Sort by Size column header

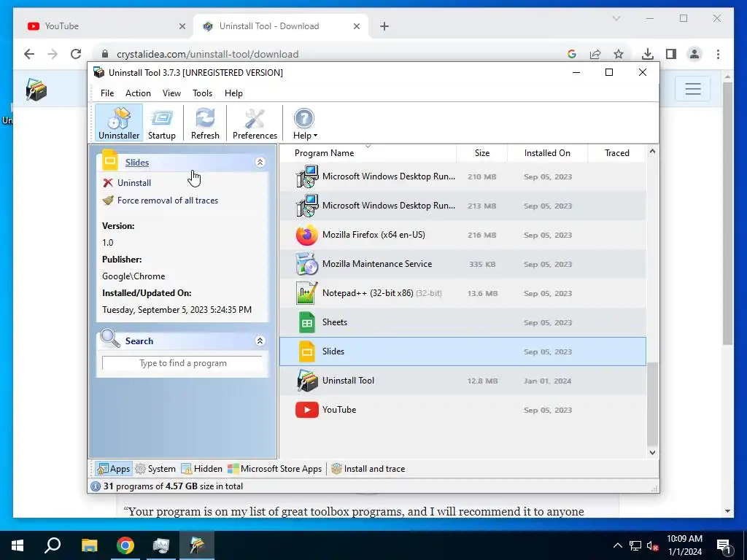click(481, 153)
